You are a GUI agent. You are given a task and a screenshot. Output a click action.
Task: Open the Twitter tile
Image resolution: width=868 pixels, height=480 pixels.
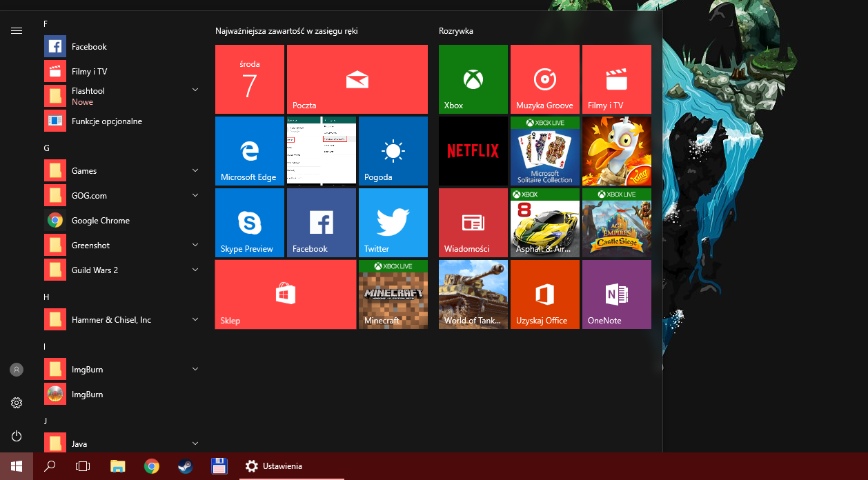(393, 223)
